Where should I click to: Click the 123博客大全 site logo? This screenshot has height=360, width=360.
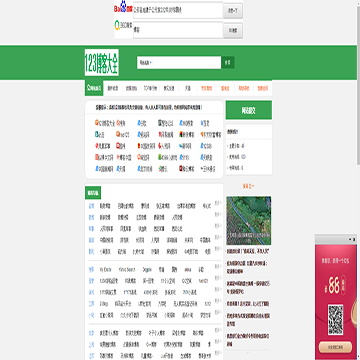coord(102,62)
